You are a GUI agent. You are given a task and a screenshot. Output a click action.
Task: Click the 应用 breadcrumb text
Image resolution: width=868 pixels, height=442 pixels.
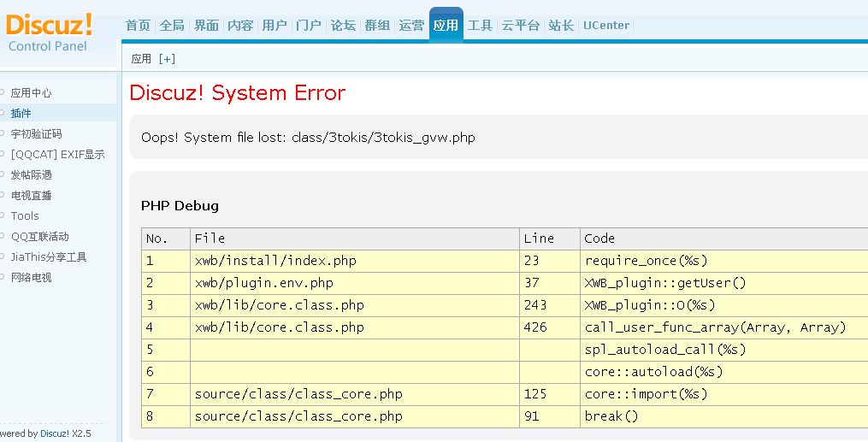point(141,59)
